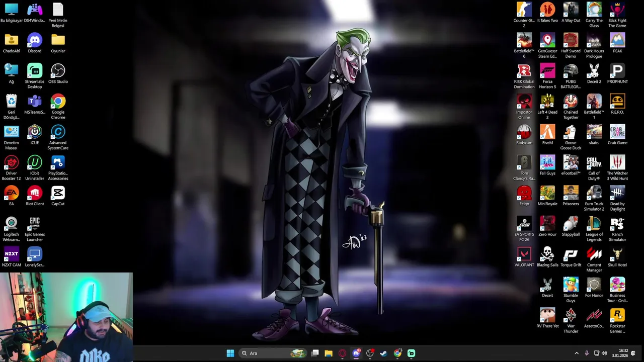Open the PEAK game shortcut
The height and width of the screenshot is (362, 644).
click(x=617, y=40)
